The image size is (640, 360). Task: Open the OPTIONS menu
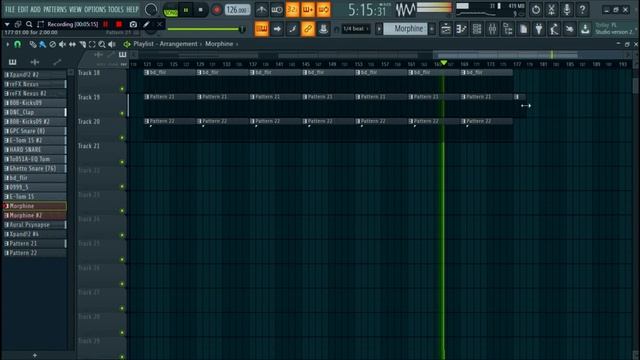pyautogui.click(x=95, y=9)
